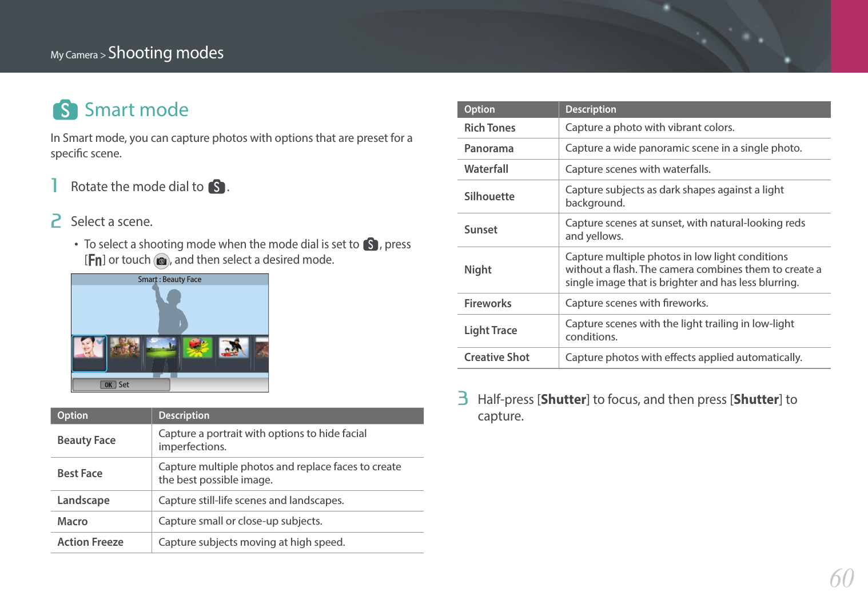Image resolution: width=868 pixels, height=615 pixels.
Task: Click 'Capture still-life scenes and landscapes.' description
Action: pyautogui.click(x=252, y=501)
